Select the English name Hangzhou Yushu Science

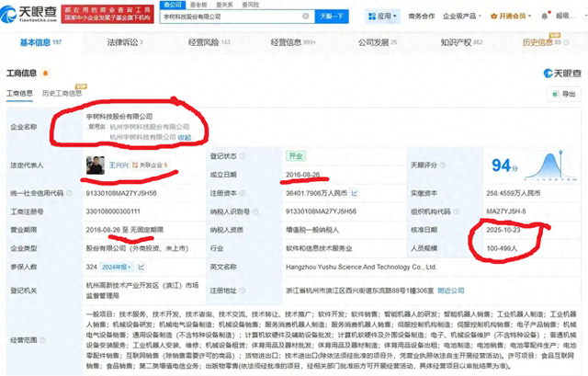click(x=361, y=267)
